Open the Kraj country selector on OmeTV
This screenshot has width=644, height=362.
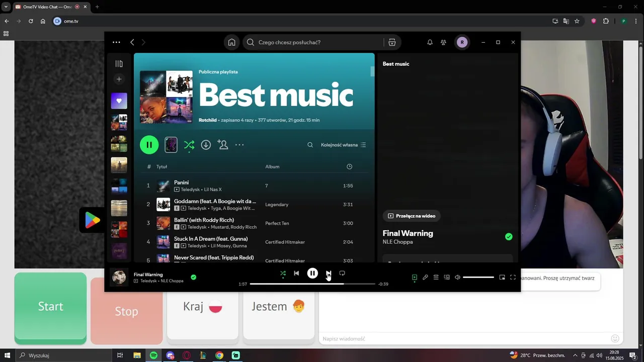coord(203,307)
